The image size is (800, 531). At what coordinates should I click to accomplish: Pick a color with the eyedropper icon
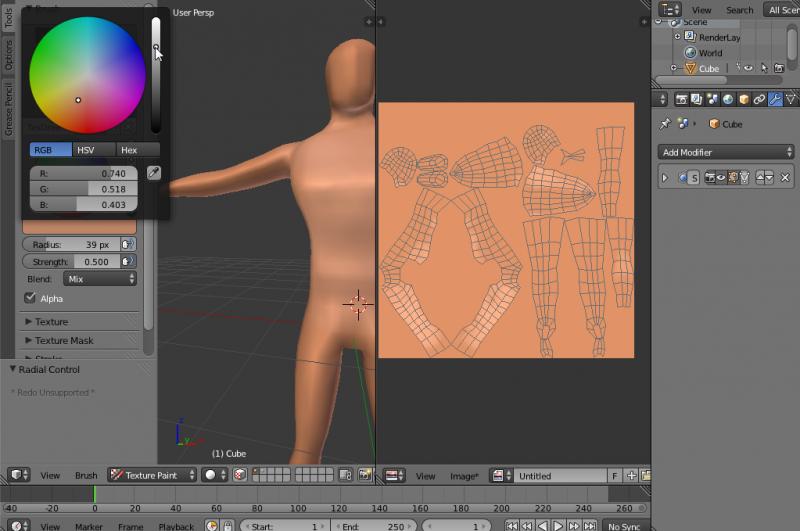coord(154,173)
